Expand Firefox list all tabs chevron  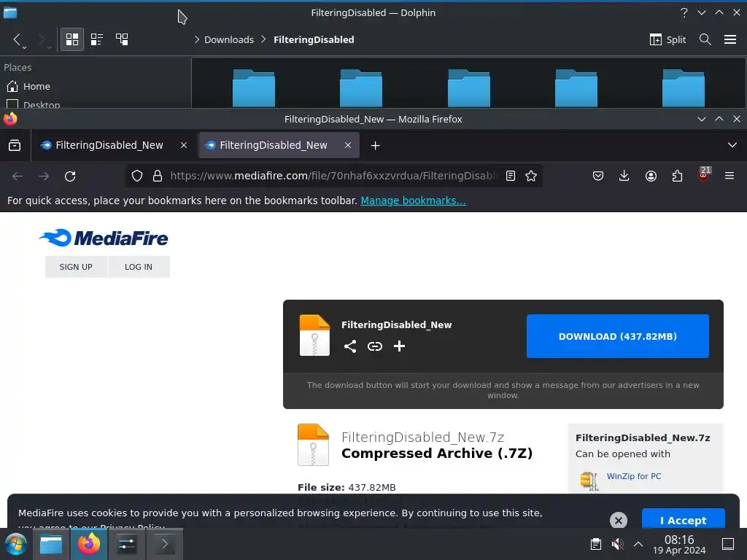pyautogui.click(x=732, y=145)
